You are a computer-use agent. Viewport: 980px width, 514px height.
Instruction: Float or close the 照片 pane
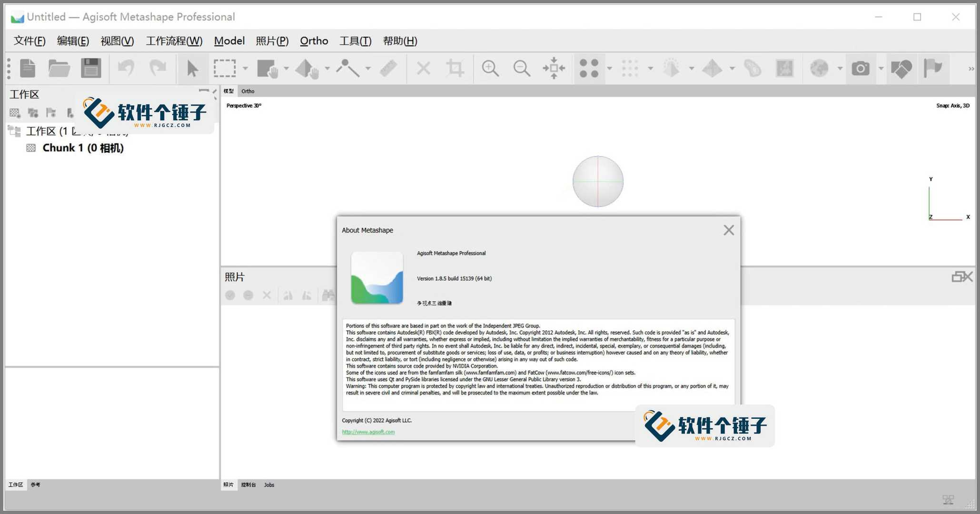(962, 277)
